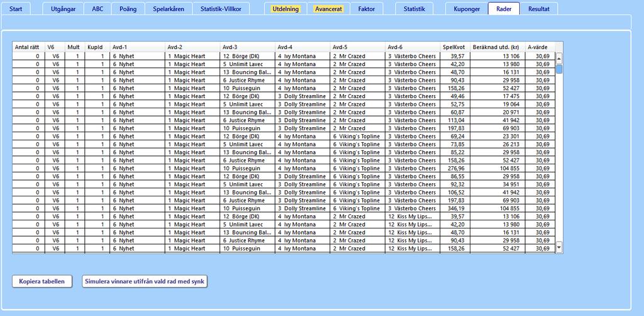Screen dimensions: 644x316
Task: Click SpelKvot value 86,55
Action: (x=458, y=176)
